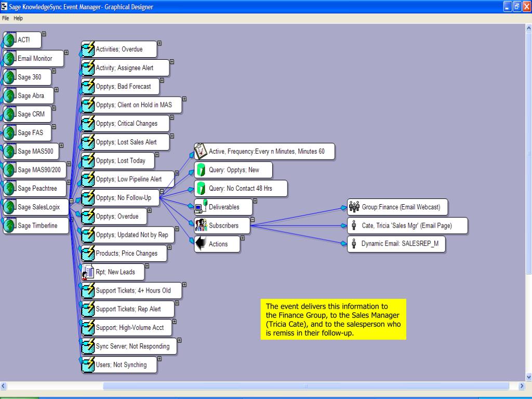Click the Sage Timberline globe icon
Image resolution: width=532 pixels, height=399 pixels.
[x=10, y=225]
